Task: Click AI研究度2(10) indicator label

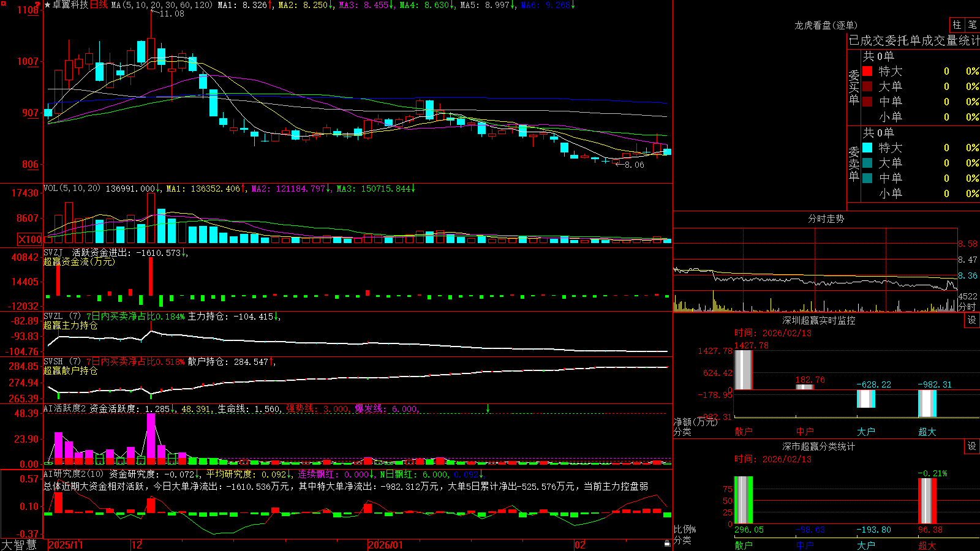Action: coord(73,474)
